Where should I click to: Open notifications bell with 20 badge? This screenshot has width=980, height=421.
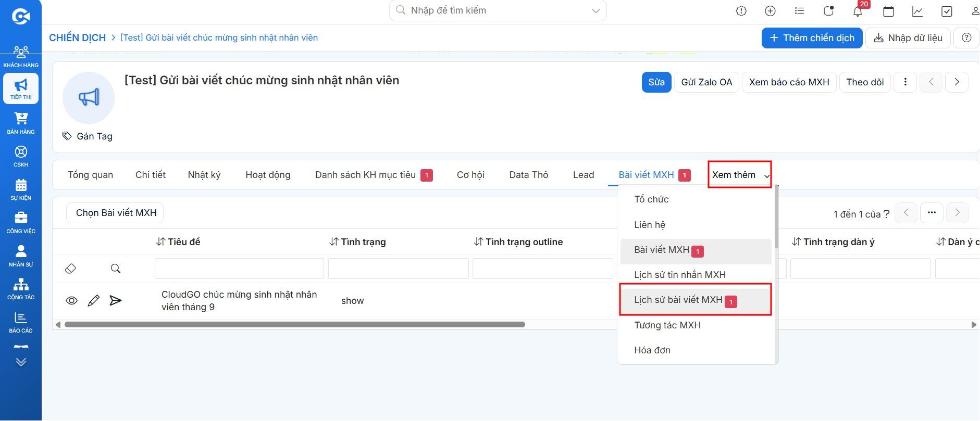[858, 11]
